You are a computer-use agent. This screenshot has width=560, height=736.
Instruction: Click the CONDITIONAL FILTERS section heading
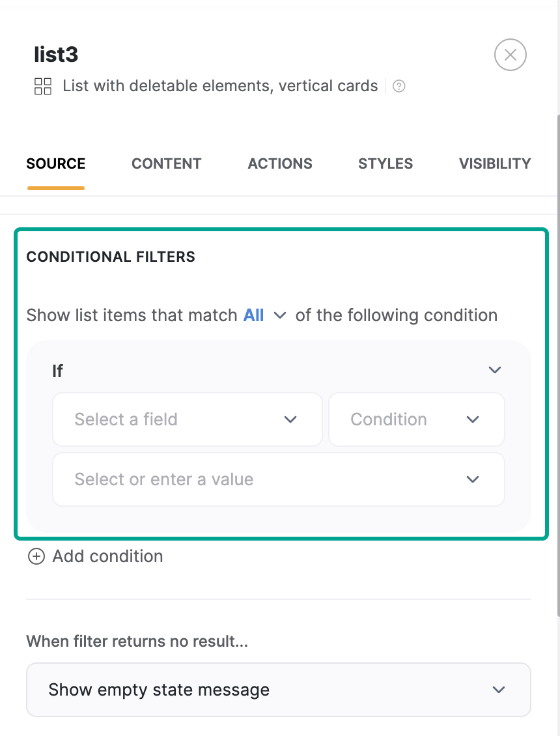coord(111,257)
